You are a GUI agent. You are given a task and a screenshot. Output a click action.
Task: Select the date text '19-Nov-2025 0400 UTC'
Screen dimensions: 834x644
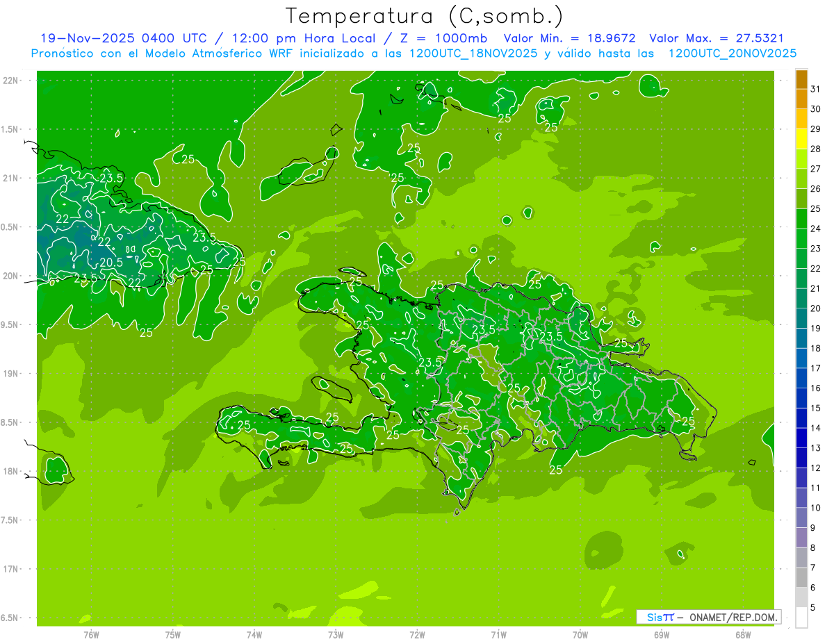[x=124, y=38]
